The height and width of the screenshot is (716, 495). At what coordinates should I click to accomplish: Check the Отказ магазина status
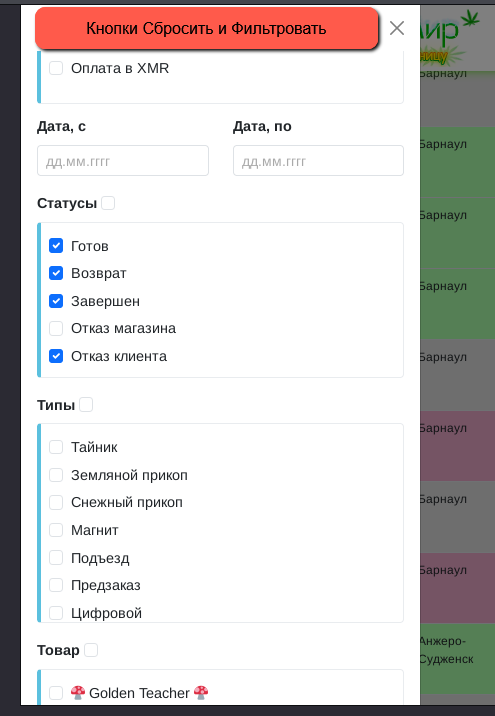[56, 328]
